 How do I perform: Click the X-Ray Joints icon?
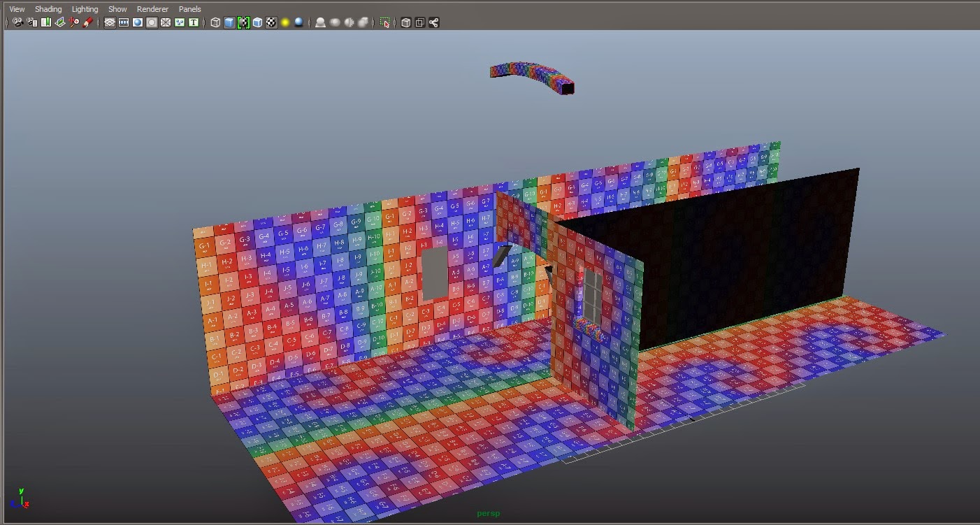434,22
